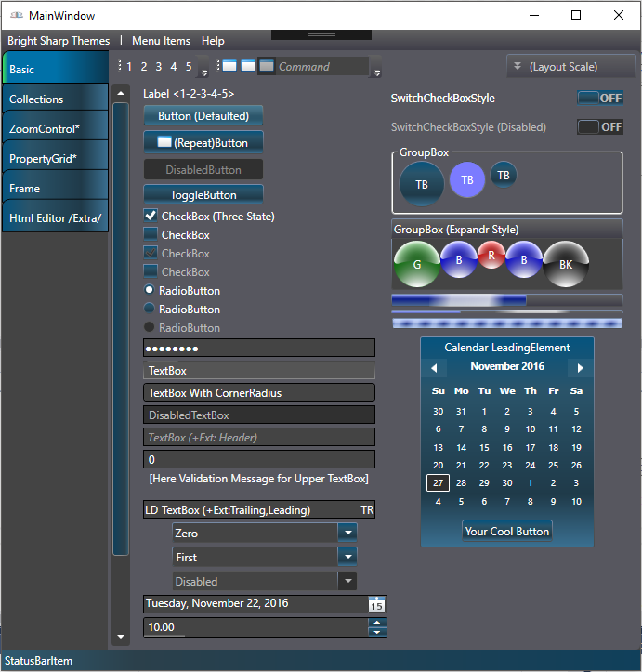
Task: Go to previous month in calendar
Action: pos(434,368)
